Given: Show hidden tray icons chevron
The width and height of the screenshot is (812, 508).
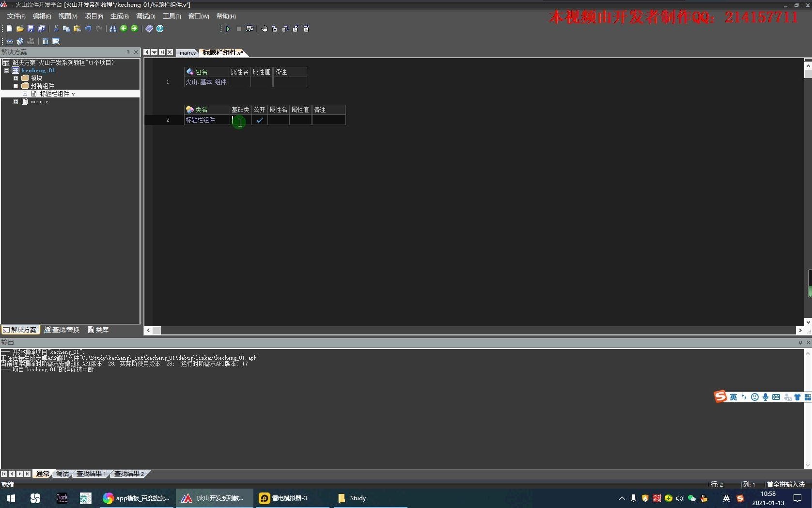Looking at the screenshot, I should [x=622, y=498].
